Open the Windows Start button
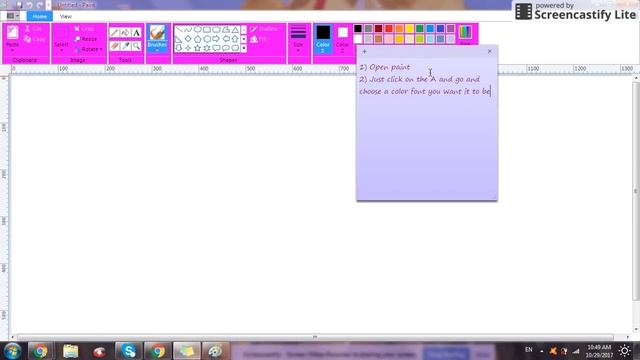Screen dimensions: 640x360 pyautogui.click(x=12, y=351)
